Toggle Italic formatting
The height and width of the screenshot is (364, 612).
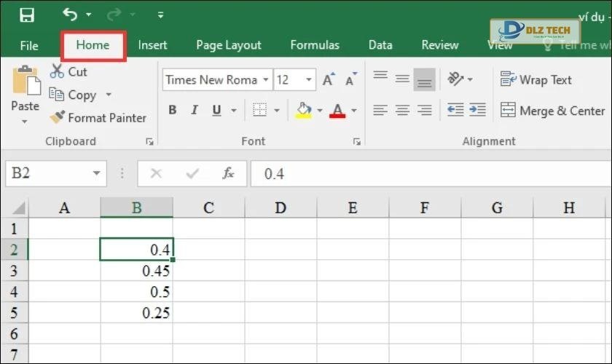(x=195, y=111)
